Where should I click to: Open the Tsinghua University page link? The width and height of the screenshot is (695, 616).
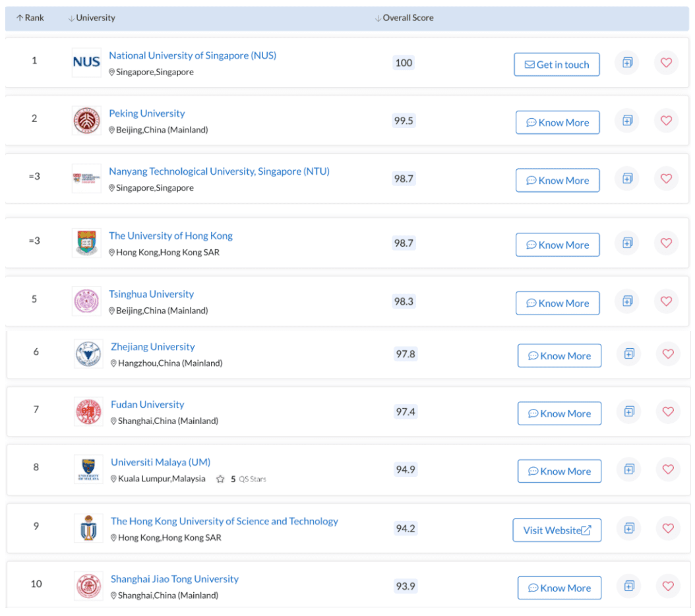152,294
